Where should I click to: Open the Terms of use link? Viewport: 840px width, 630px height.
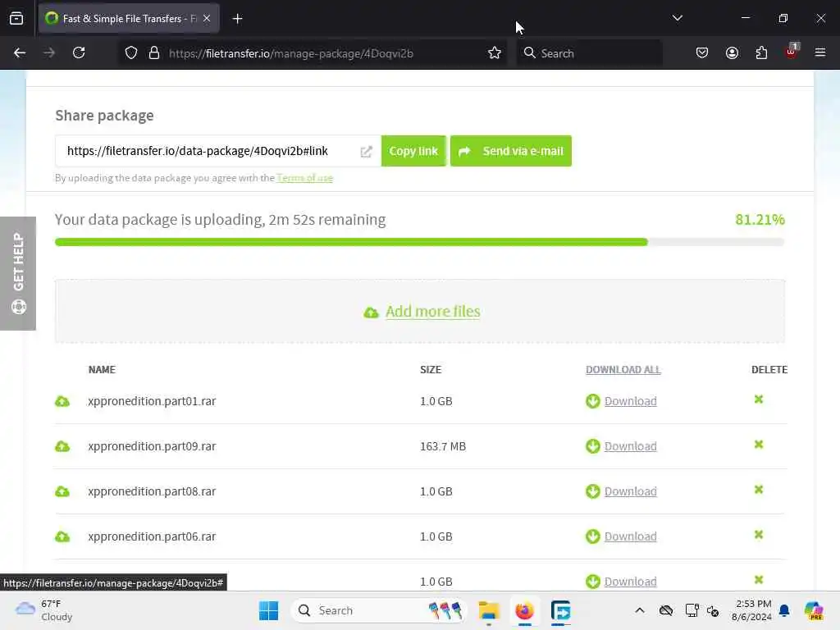point(305,178)
